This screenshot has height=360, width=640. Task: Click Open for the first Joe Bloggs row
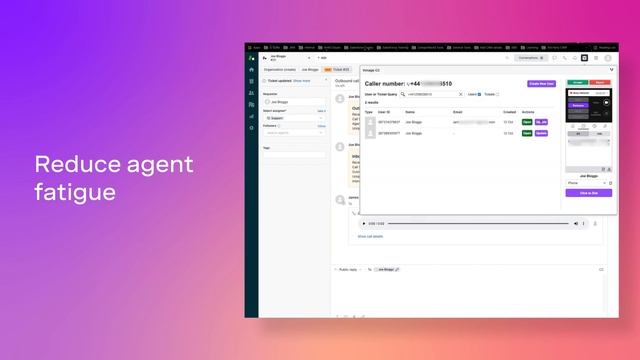tap(527, 122)
